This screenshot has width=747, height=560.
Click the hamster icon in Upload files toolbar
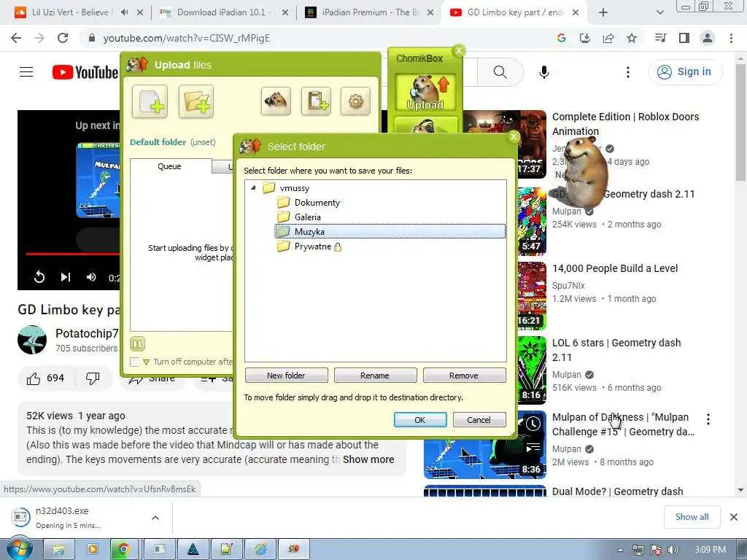click(x=276, y=101)
